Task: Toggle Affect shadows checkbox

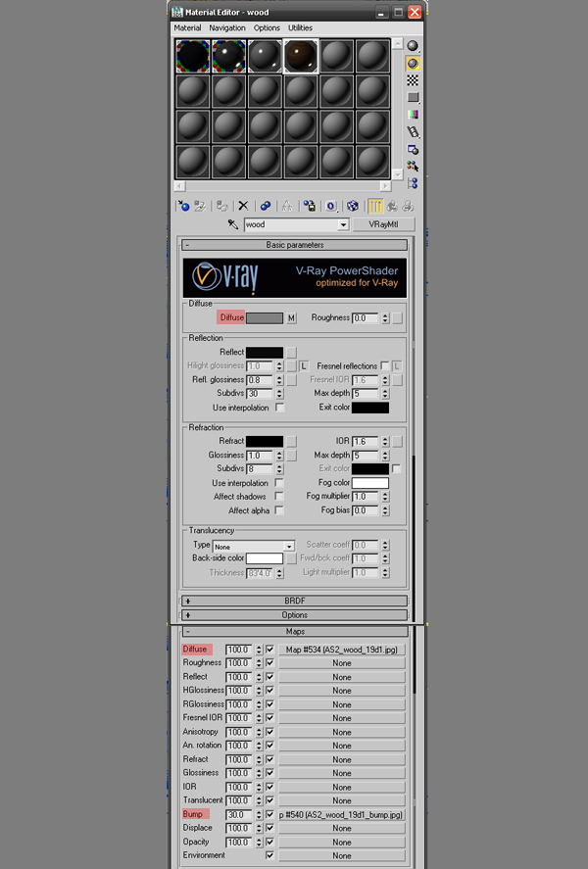Action: (x=279, y=497)
